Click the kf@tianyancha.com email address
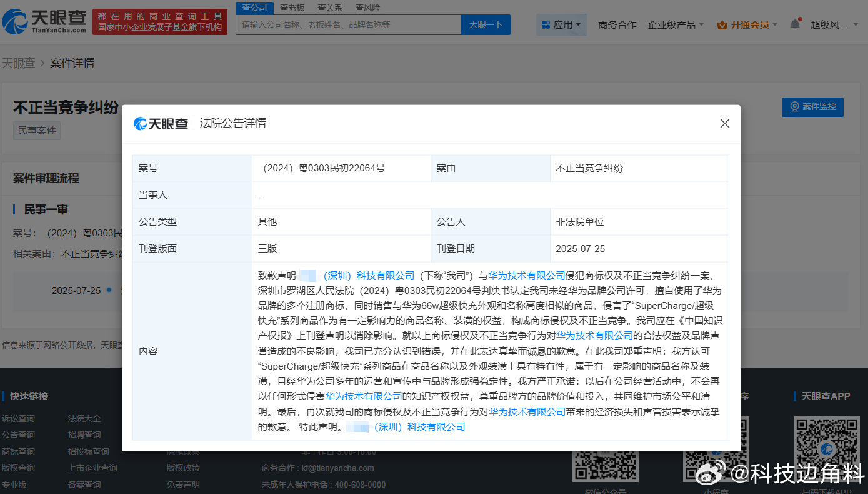Screen dimensions: 868x494 (x=337, y=468)
